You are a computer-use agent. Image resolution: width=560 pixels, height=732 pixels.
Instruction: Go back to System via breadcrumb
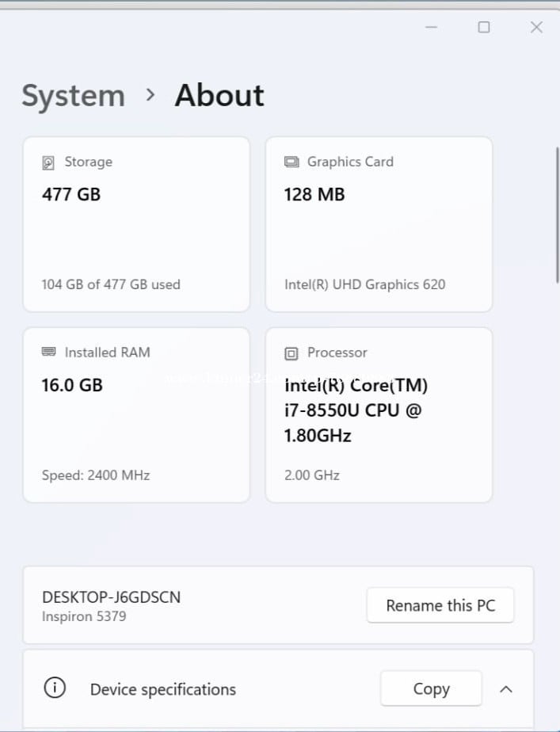[73, 96]
